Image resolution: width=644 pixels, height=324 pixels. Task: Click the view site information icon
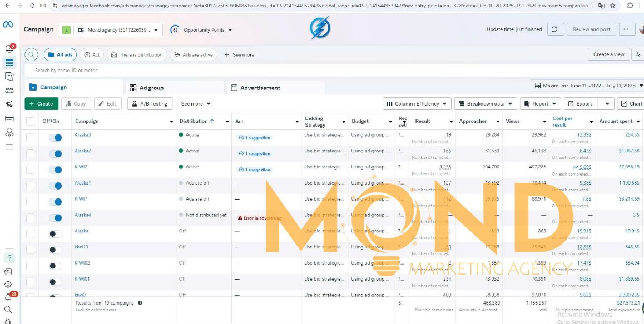pyautogui.click(x=55, y=6)
